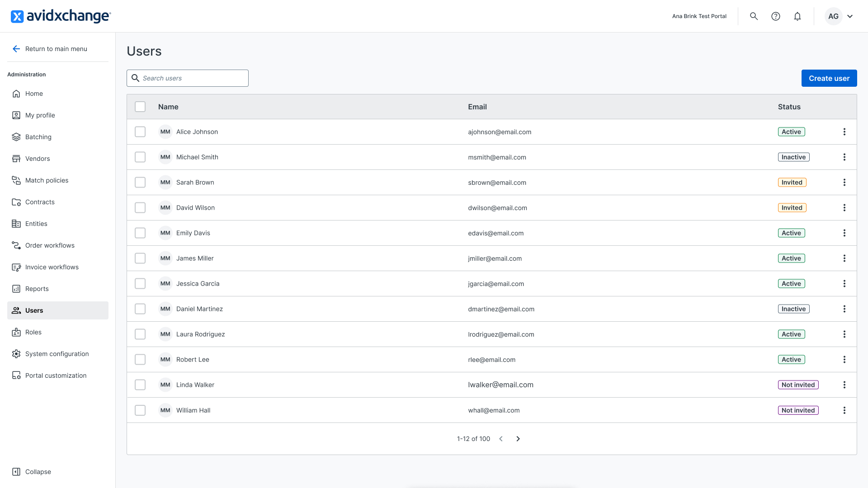This screenshot has height=488, width=868.
Task: Select Alice Johnson's checkbox
Action: [140, 132]
